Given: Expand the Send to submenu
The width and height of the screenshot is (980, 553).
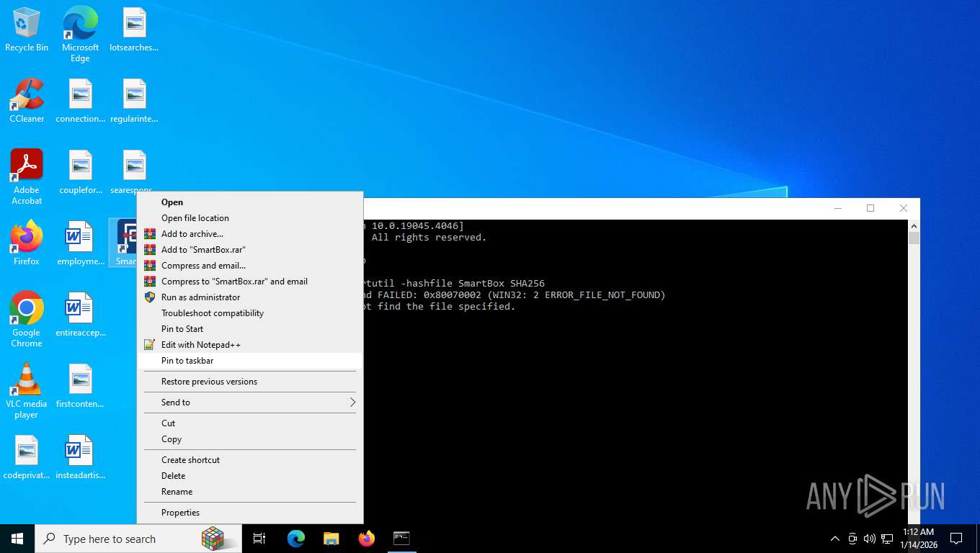Looking at the screenshot, I should click(250, 403).
